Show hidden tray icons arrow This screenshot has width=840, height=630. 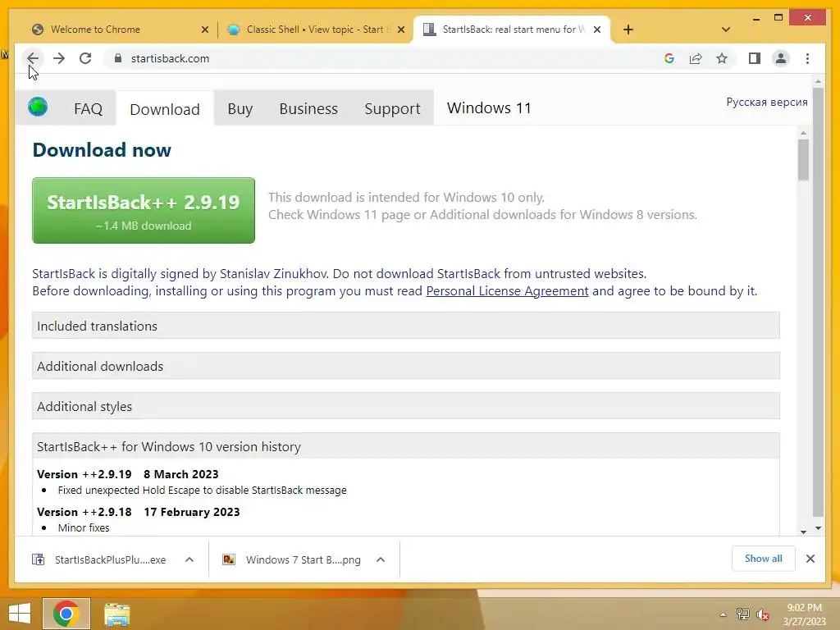724,614
